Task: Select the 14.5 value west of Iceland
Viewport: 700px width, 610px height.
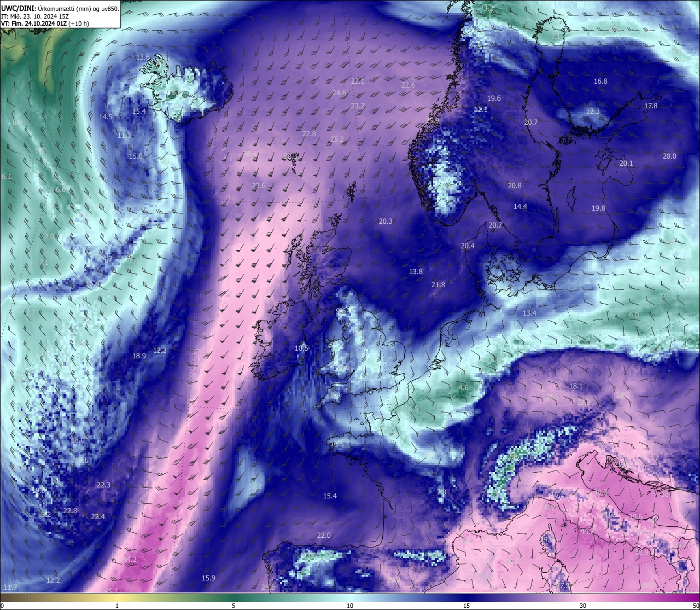Action: (x=106, y=117)
